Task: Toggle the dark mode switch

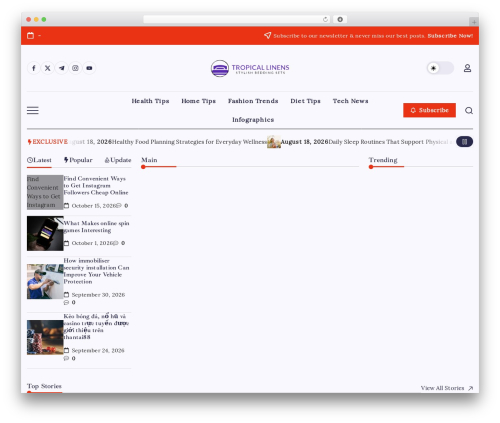Action: coord(440,68)
